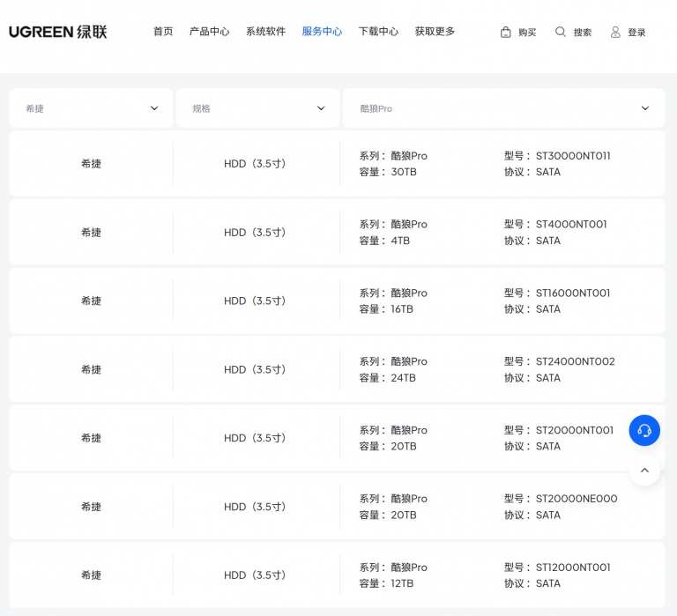The height and width of the screenshot is (616, 677).
Task: Click 协议：SATA in the ST30000NT011 row
Action: [x=532, y=172]
